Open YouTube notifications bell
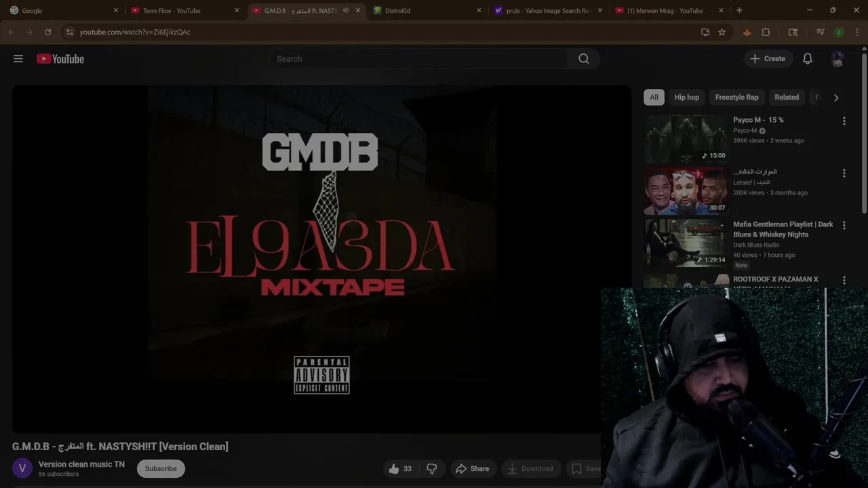 (808, 59)
